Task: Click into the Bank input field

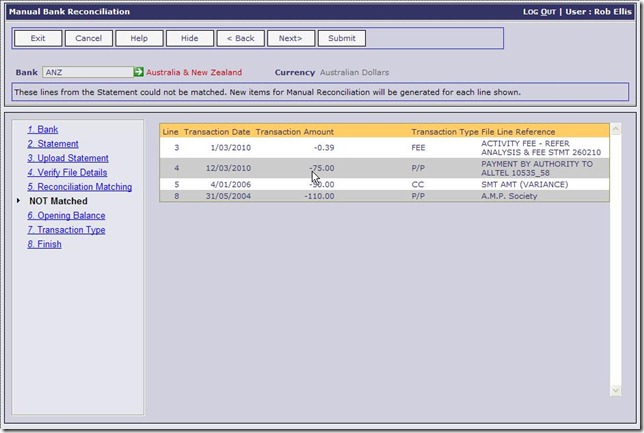Action: click(x=88, y=73)
